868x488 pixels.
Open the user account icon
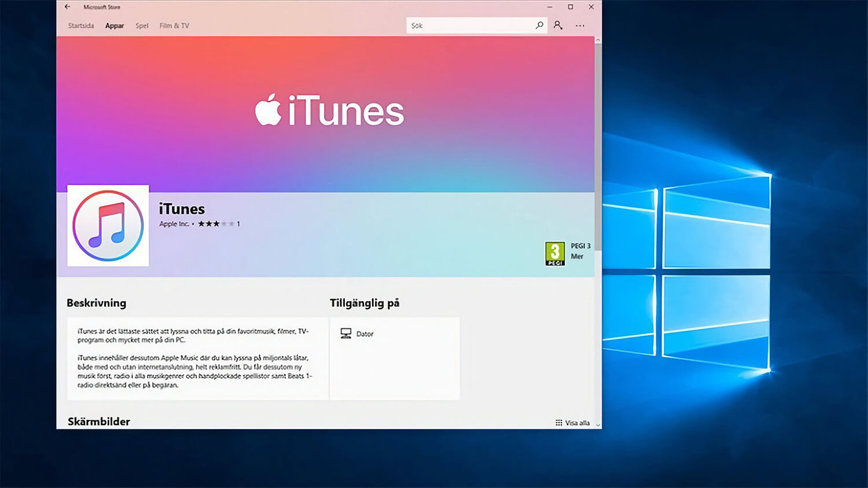(558, 25)
